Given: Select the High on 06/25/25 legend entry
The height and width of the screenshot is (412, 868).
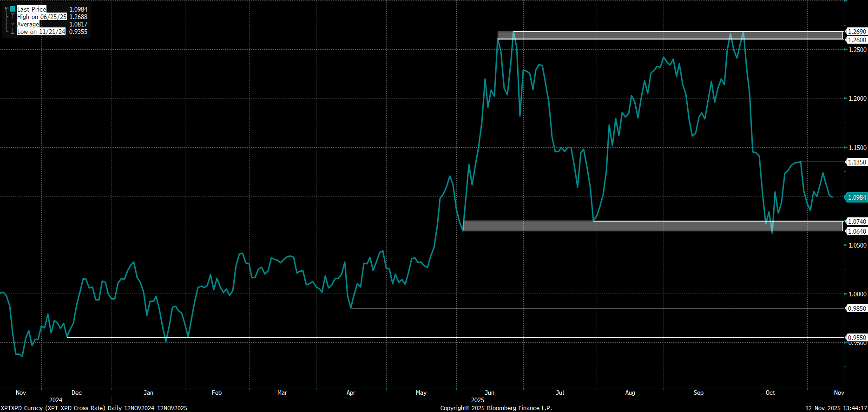Looking at the screenshot, I should 42,17.
